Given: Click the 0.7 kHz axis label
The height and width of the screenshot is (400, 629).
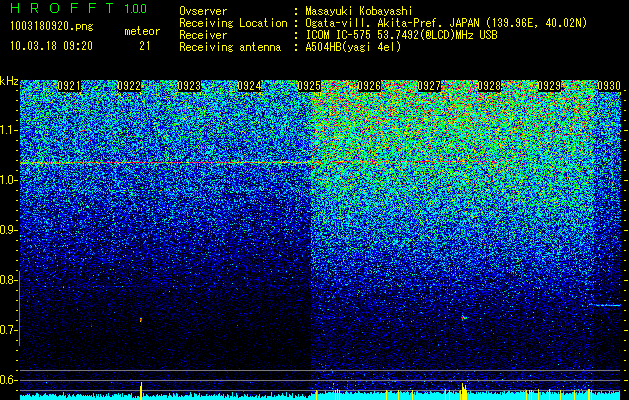Looking at the screenshot, I should [8, 330].
